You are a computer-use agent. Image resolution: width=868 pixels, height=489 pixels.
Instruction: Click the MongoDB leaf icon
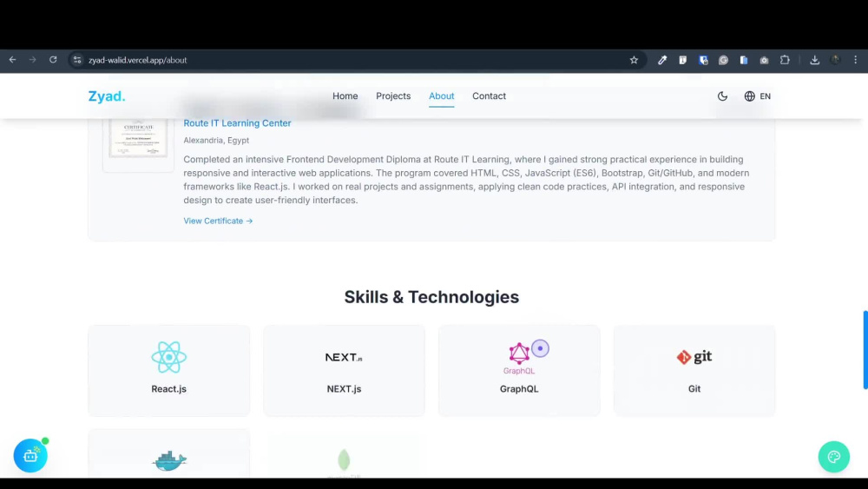[x=344, y=459]
